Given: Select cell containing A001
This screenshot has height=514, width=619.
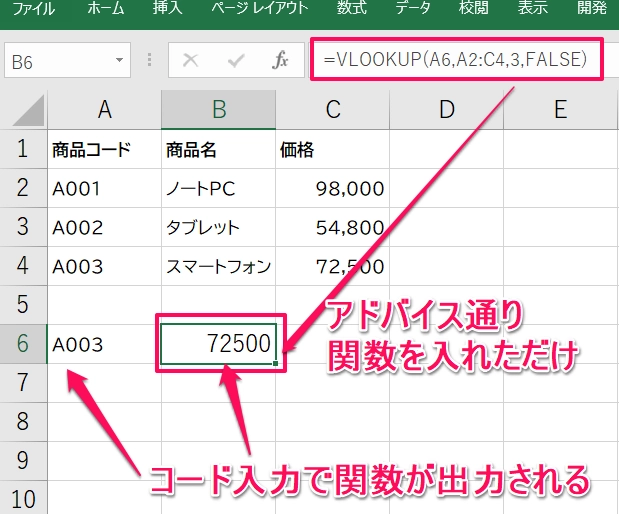Looking at the screenshot, I should (104, 188).
